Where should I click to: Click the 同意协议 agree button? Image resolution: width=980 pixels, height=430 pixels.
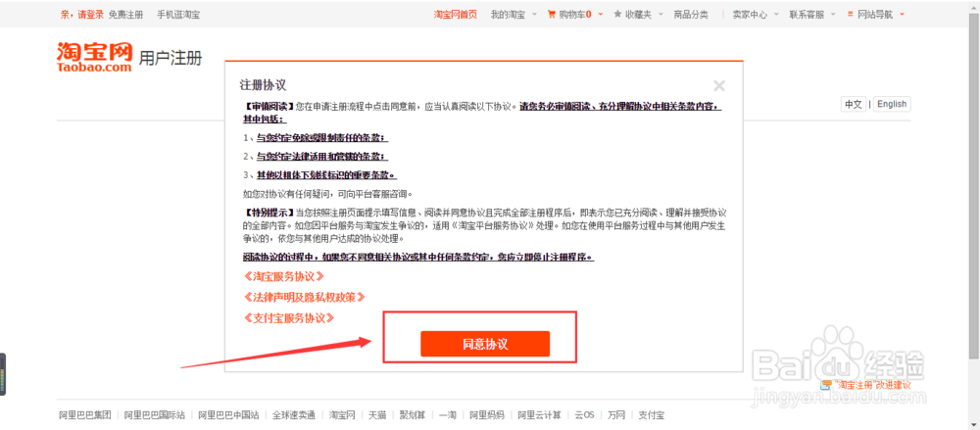pos(485,344)
